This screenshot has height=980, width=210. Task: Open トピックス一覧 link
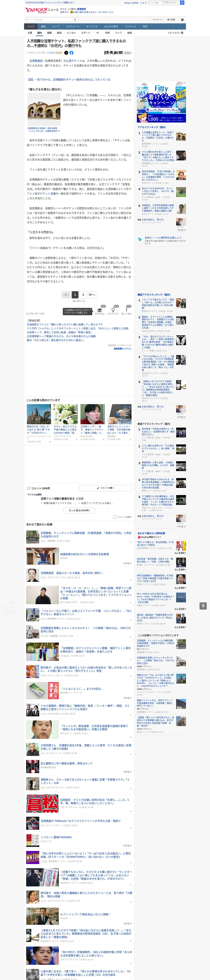point(175,33)
